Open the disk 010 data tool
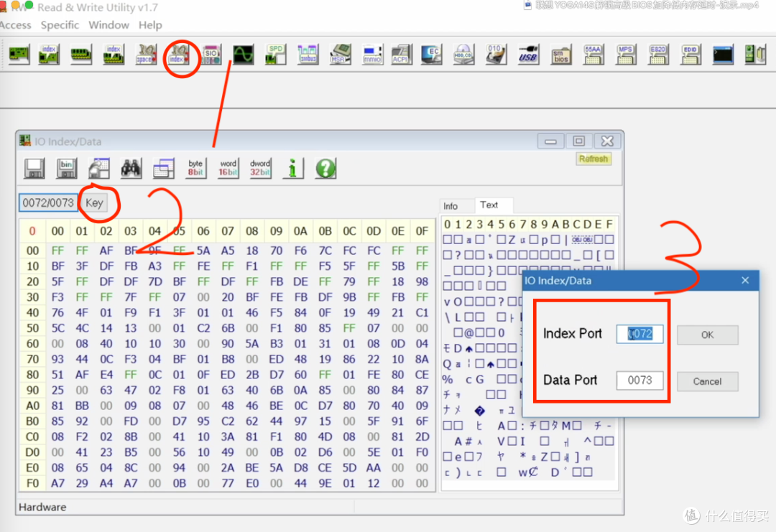Viewport: 776px width, 532px height. tap(495, 55)
